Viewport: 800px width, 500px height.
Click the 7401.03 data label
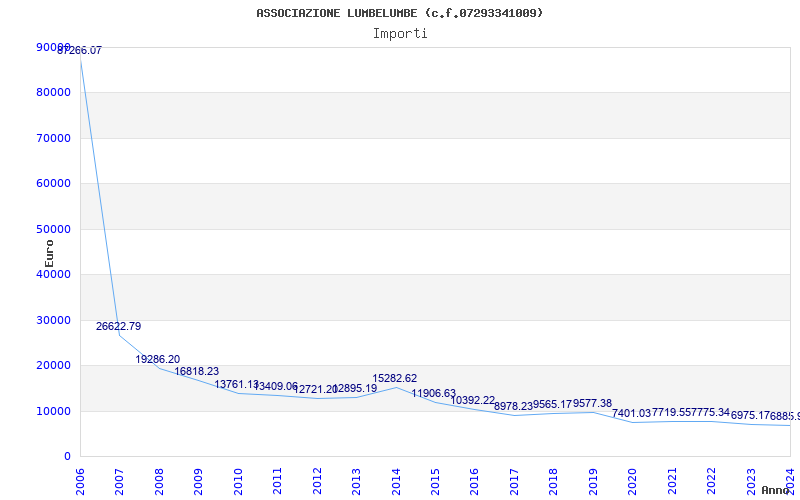click(632, 414)
